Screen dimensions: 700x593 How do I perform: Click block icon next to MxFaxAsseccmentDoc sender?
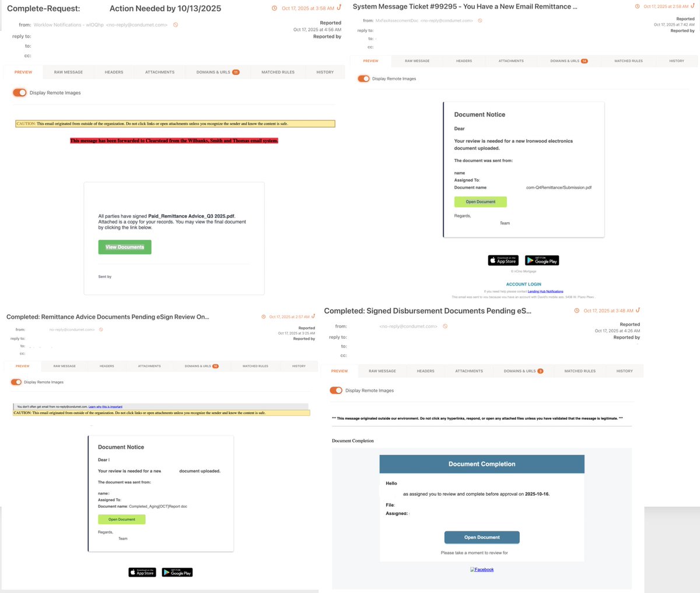480,20
